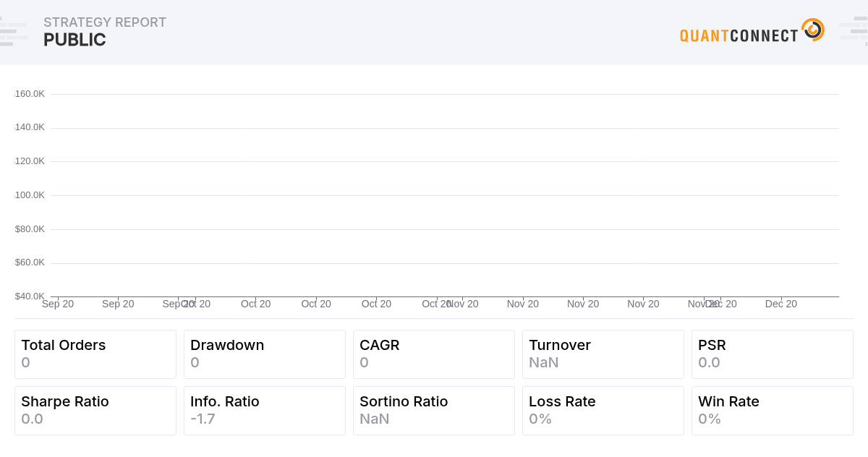Image resolution: width=868 pixels, height=457 pixels.
Task: Select the PUBLIC report title
Action: click(x=75, y=40)
